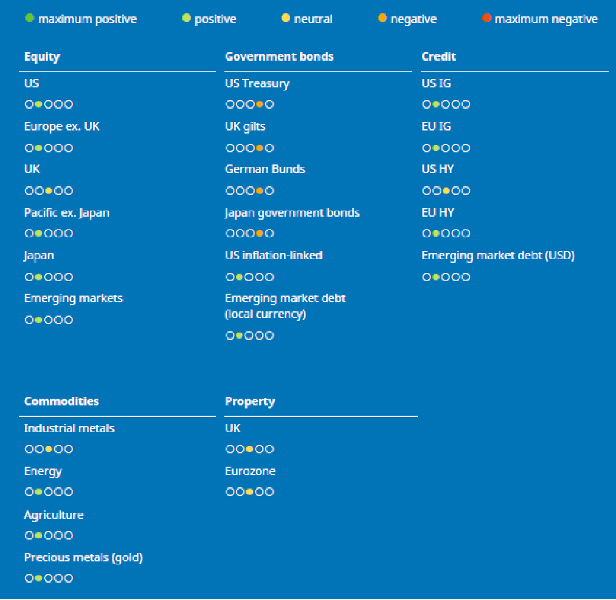Click the orange rating dot under German Bunds

click(x=259, y=190)
